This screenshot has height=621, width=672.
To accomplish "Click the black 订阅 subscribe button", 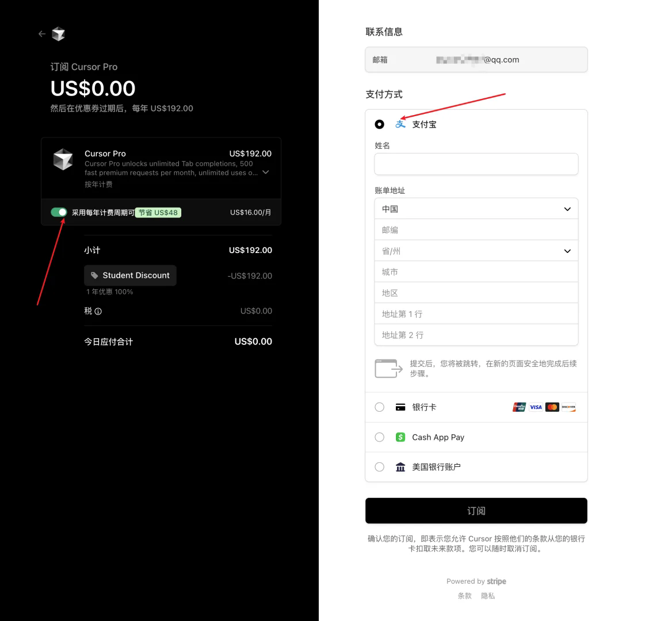I will pos(476,511).
